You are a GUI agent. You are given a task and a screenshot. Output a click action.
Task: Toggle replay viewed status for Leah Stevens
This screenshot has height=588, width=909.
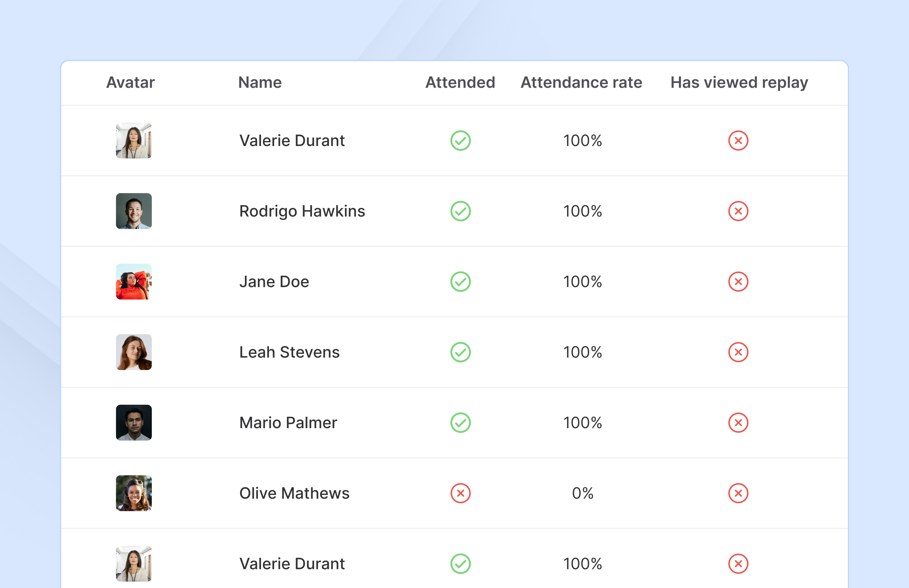coord(738,352)
